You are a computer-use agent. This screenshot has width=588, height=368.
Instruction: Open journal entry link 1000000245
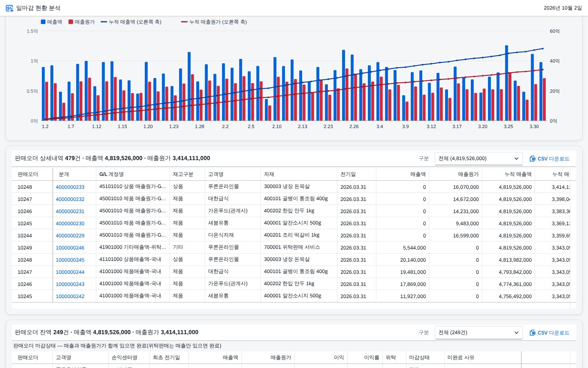tap(70, 260)
